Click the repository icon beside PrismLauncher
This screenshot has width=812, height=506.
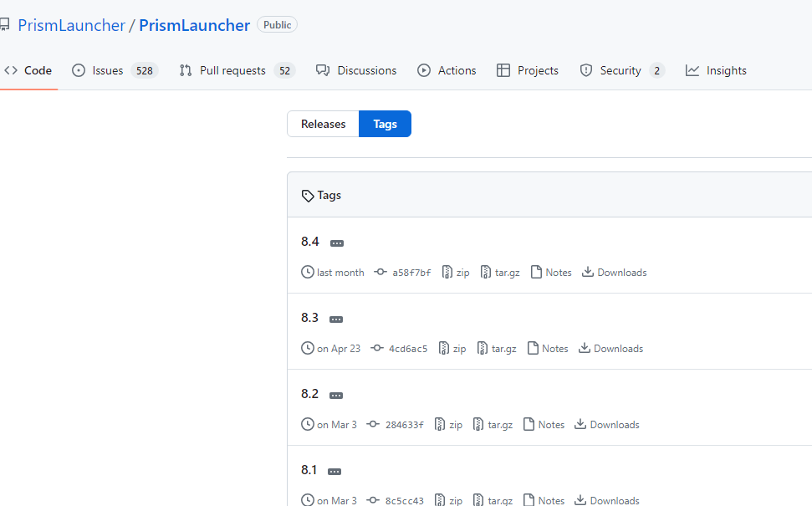(7, 24)
